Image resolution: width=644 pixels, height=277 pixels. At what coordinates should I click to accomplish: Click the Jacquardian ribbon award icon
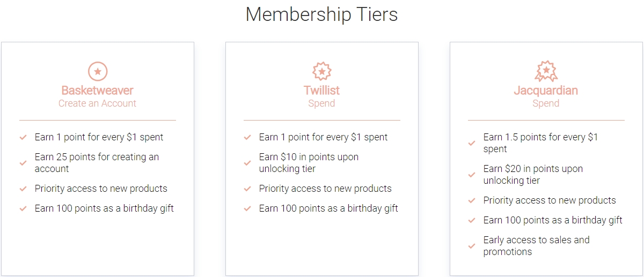pyautogui.click(x=546, y=71)
